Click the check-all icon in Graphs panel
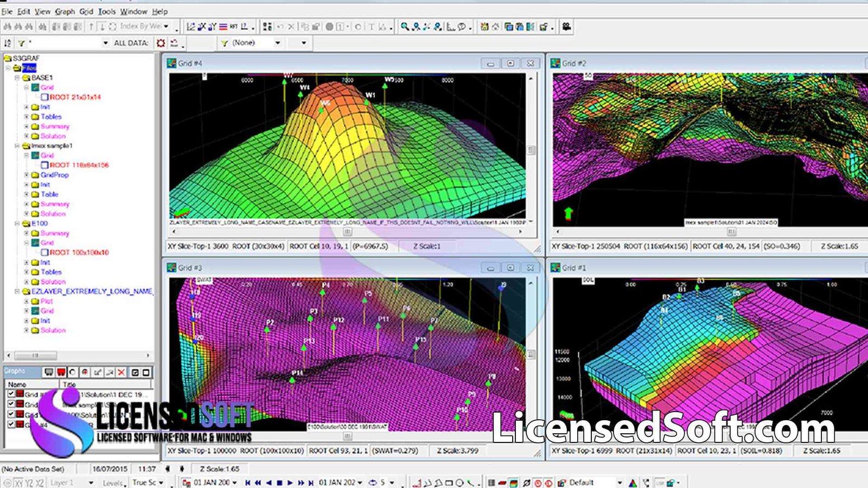868x488 pixels. pyautogui.click(x=135, y=372)
